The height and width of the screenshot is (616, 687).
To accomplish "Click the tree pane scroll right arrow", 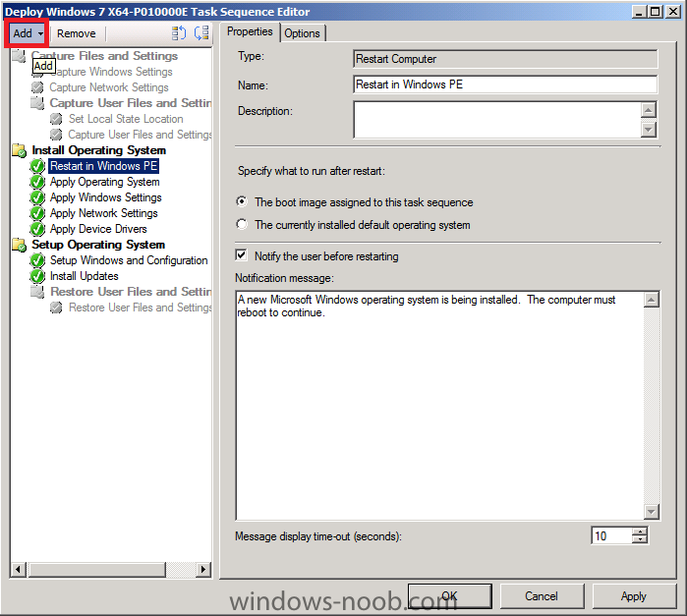I will tap(202, 570).
